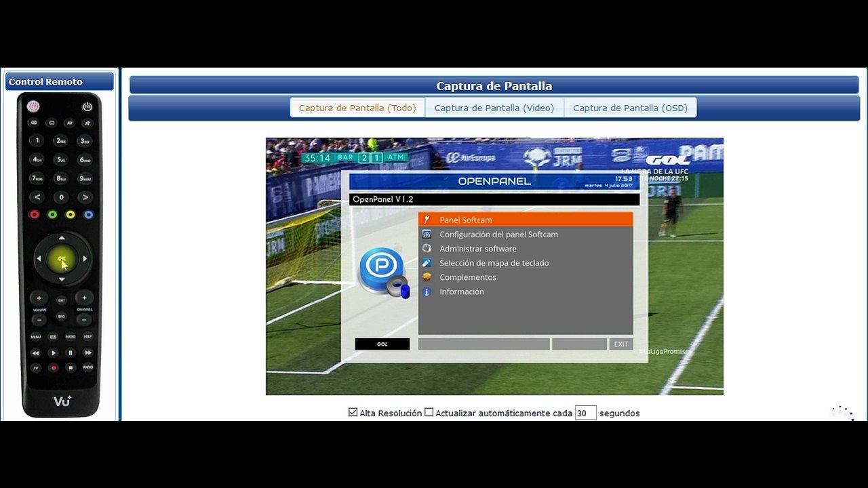Click the channel minus button on remote
The height and width of the screenshot is (488, 868).
coord(84,319)
